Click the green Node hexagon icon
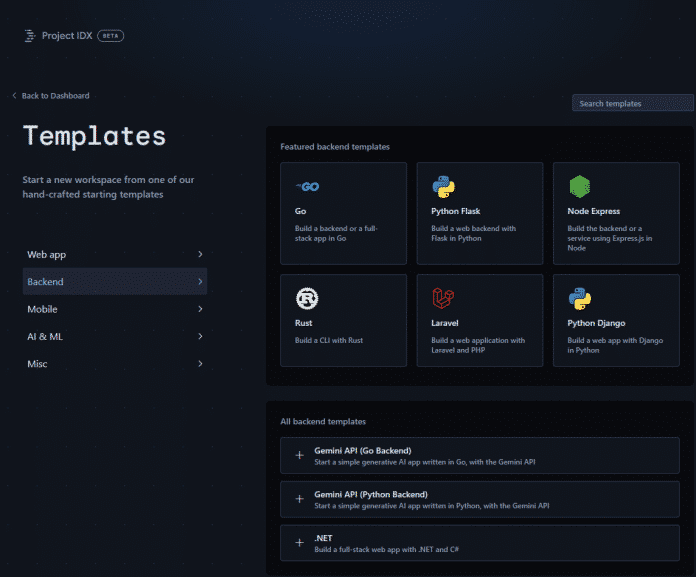This screenshot has width=696, height=577. tap(580, 187)
